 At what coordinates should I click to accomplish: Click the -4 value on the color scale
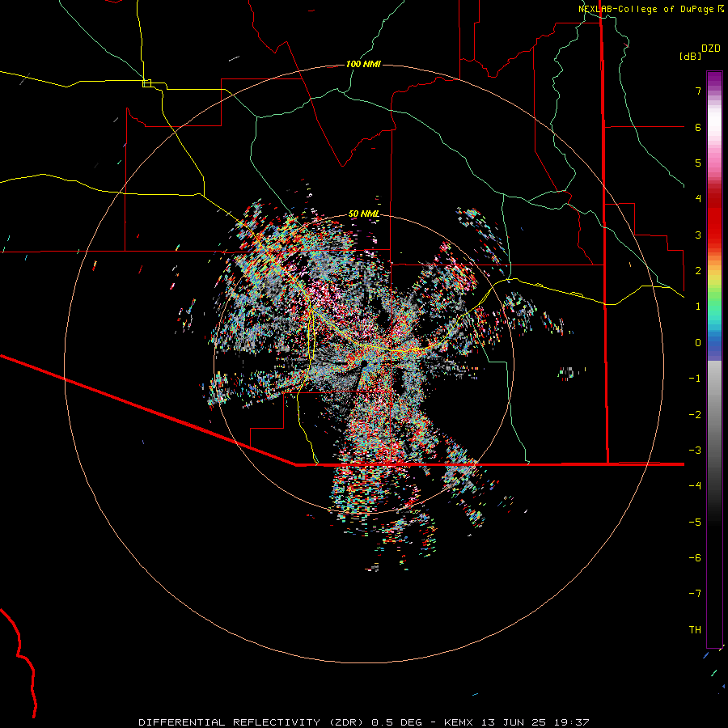[x=695, y=486]
